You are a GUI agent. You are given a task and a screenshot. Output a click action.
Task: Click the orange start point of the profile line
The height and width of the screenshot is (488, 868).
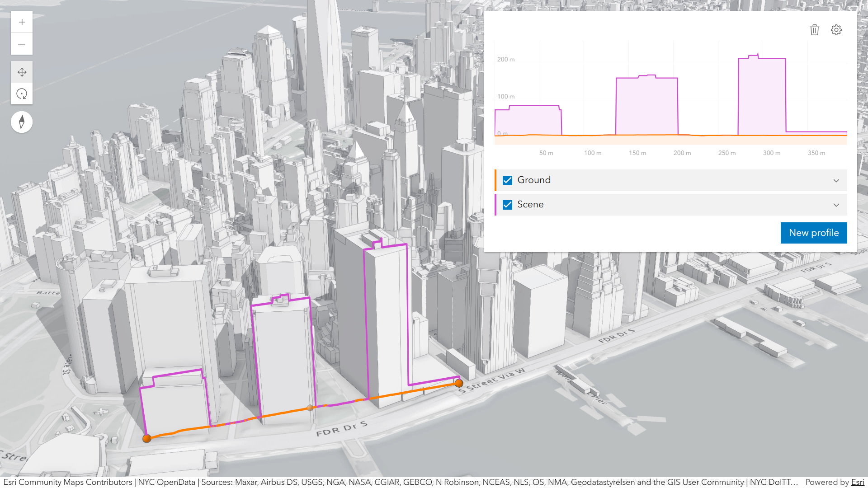[146, 438]
